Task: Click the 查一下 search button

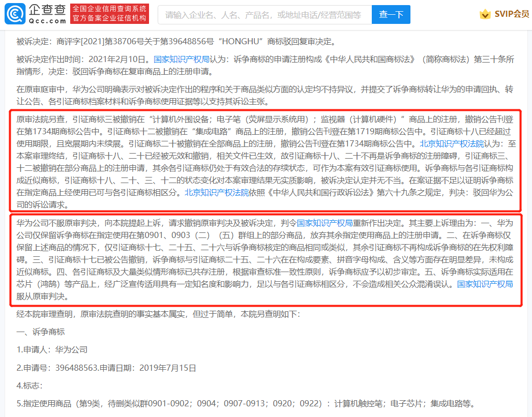Action: point(391,15)
